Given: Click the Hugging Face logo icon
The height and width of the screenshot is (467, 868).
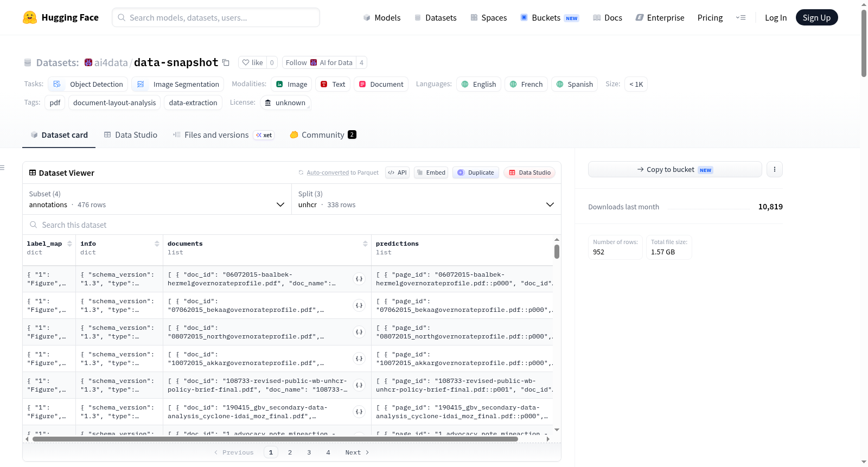Looking at the screenshot, I should [x=30, y=17].
